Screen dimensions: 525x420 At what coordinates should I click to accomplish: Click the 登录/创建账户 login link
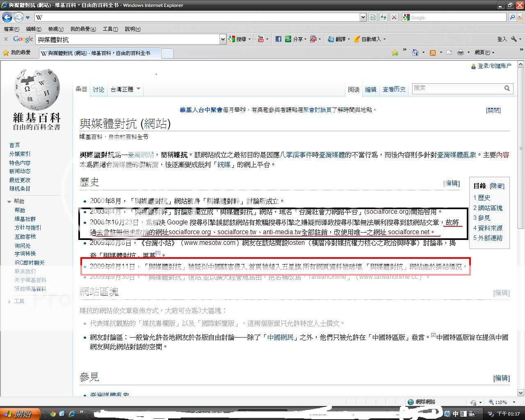[494, 66]
